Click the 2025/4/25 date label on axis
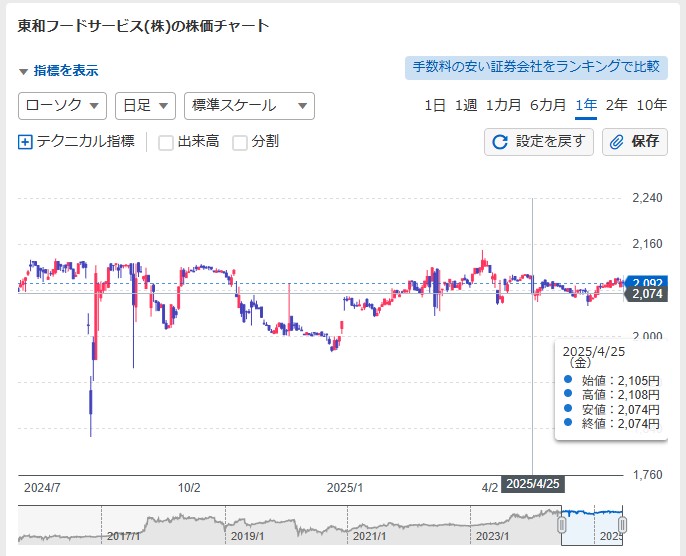Viewport: 686px width, 556px height. coord(532,484)
